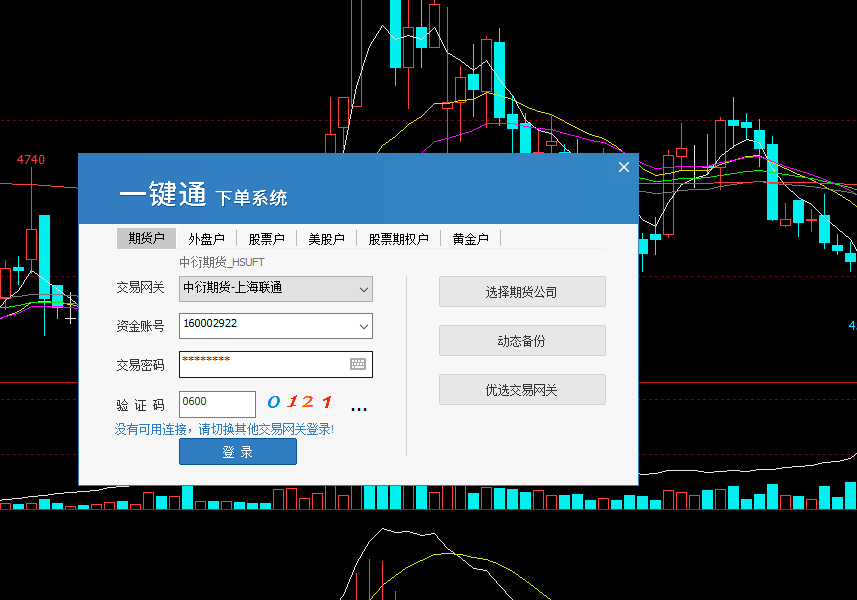Screen dimensions: 857x600
Task: Switch to the 美股户 tab
Action: [x=326, y=239]
